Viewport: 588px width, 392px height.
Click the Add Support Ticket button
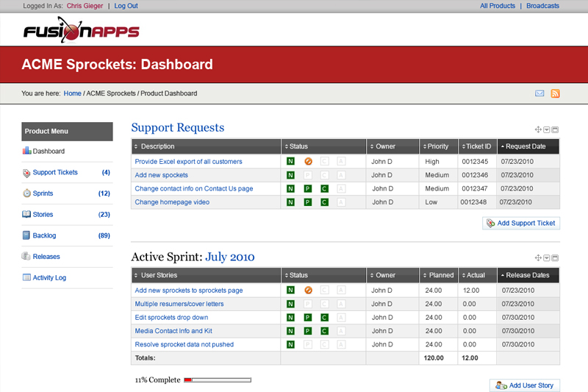click(521, 223)
